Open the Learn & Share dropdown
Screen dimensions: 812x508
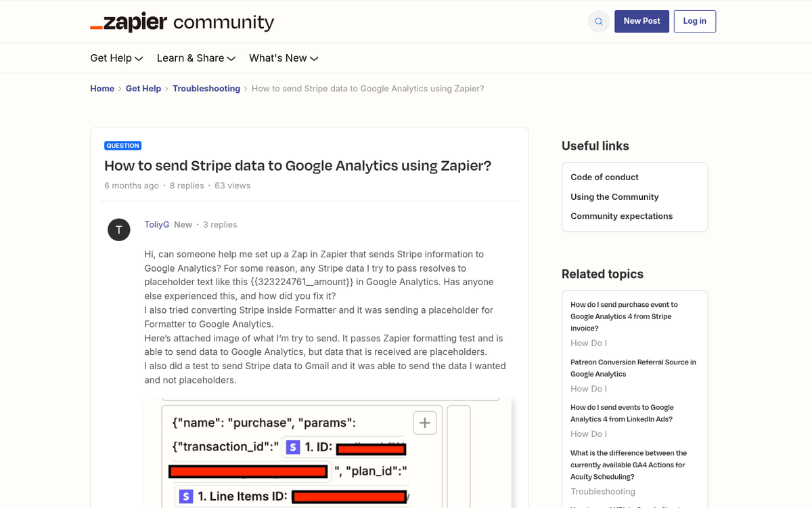196,58
